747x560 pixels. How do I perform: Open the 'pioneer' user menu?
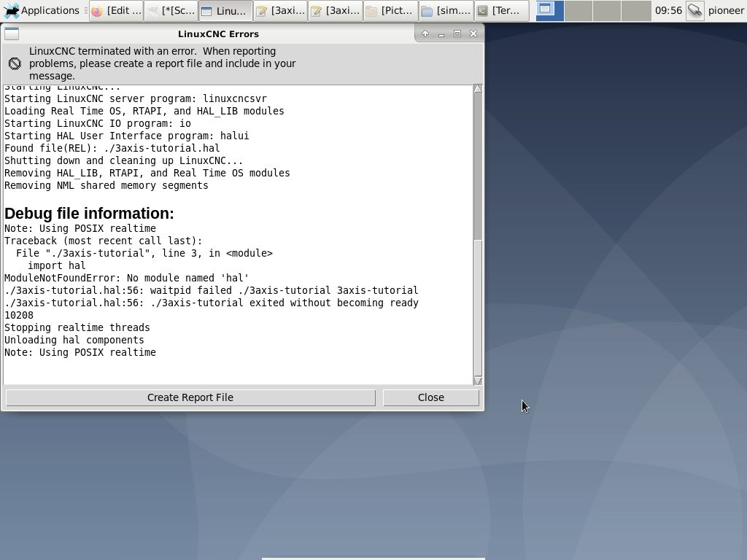(726, 10)
